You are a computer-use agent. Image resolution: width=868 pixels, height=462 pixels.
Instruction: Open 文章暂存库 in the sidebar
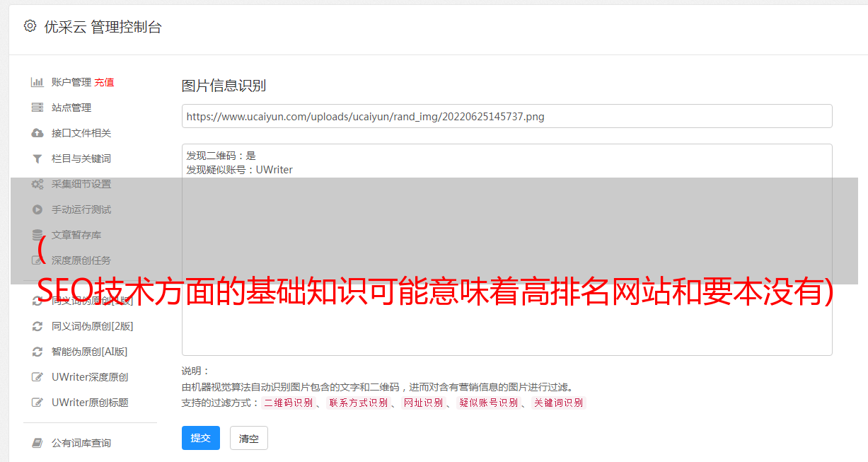coord(76,235)
